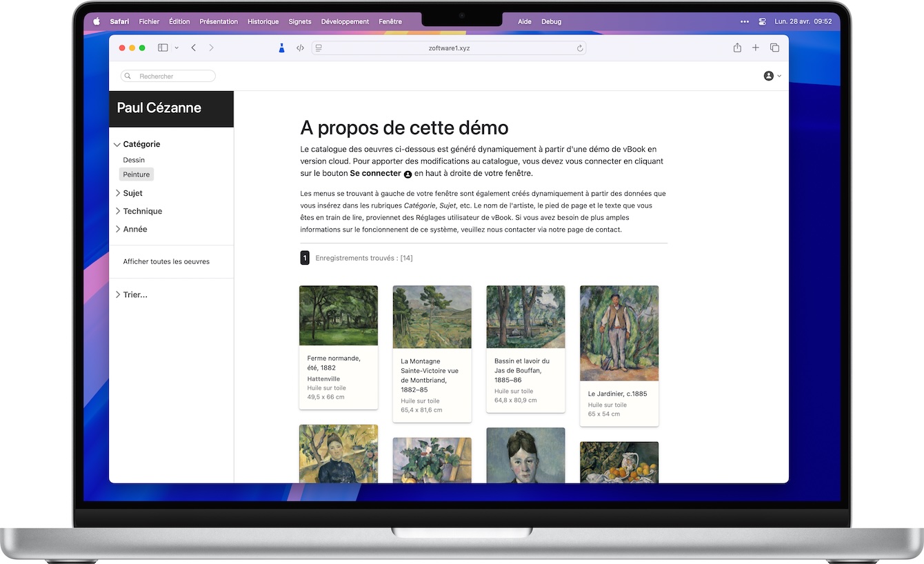
Task: Open the account profile icon on the webpage
Action: 768,76
